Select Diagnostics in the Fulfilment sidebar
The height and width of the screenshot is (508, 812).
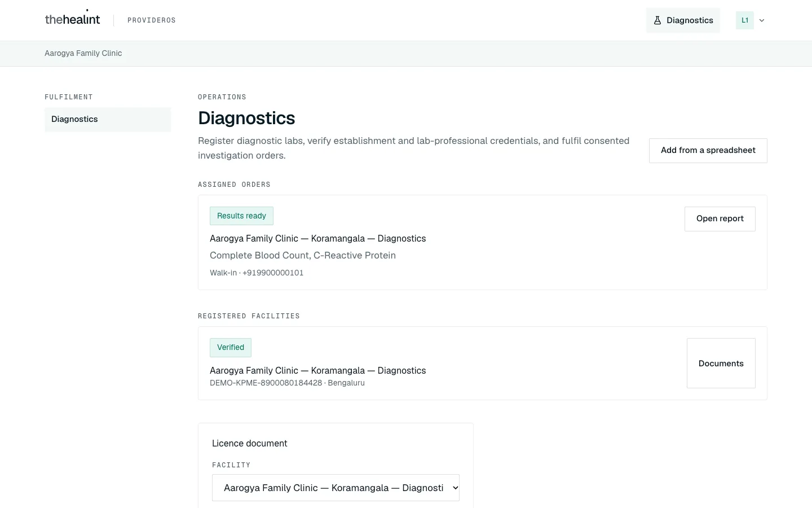tap(108, 119)
